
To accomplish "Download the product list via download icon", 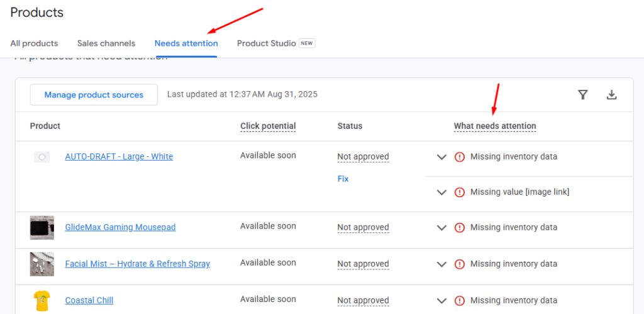I will (611, 95).
